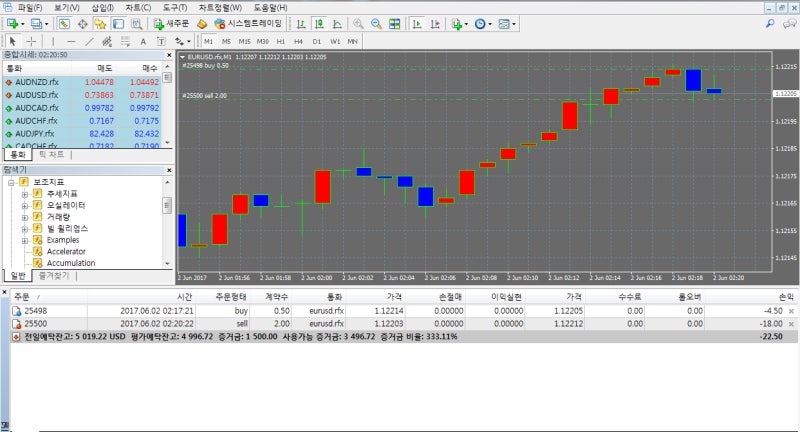Select the crosshair tool

(x=31, y=41)
